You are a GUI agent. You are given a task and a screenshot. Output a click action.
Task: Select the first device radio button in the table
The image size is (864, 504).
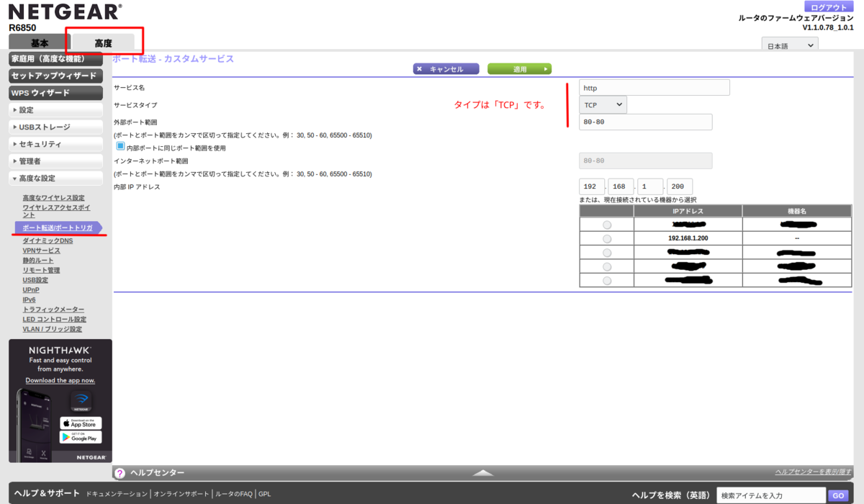click(x=607, y=225)
